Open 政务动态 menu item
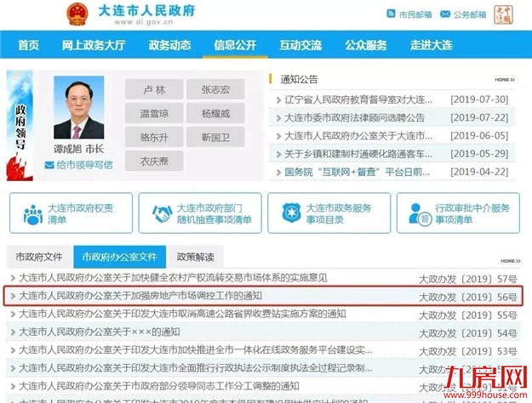Screen dimensions: 532x403 [x=169, y=45]
